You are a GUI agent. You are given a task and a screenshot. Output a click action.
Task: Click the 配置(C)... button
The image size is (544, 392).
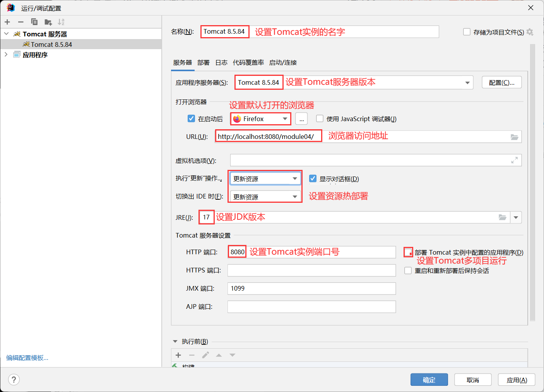502,82
